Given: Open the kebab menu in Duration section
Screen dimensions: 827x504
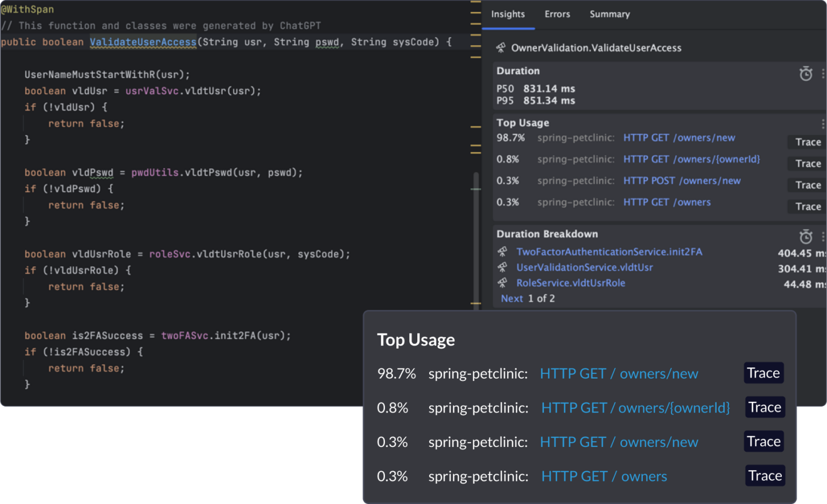Looking at the screenshot, I should pyautogui.click(x=823, y=74).
